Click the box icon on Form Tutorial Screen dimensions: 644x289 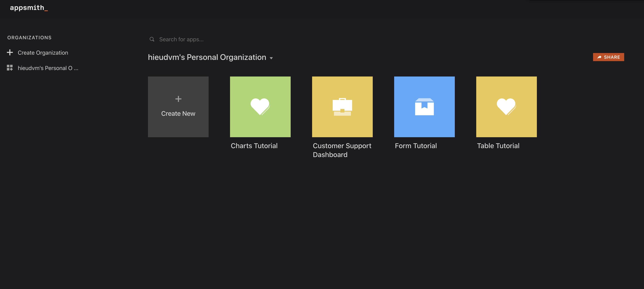click(424, 107)
